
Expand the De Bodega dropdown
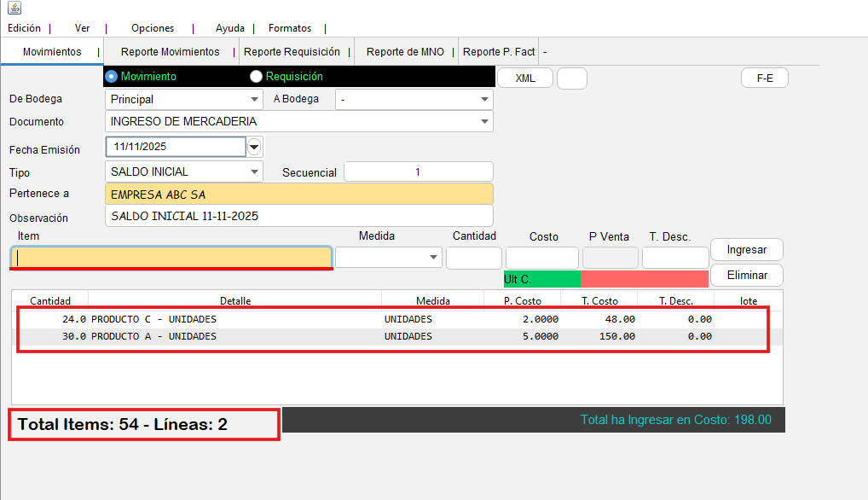[255, 99]
